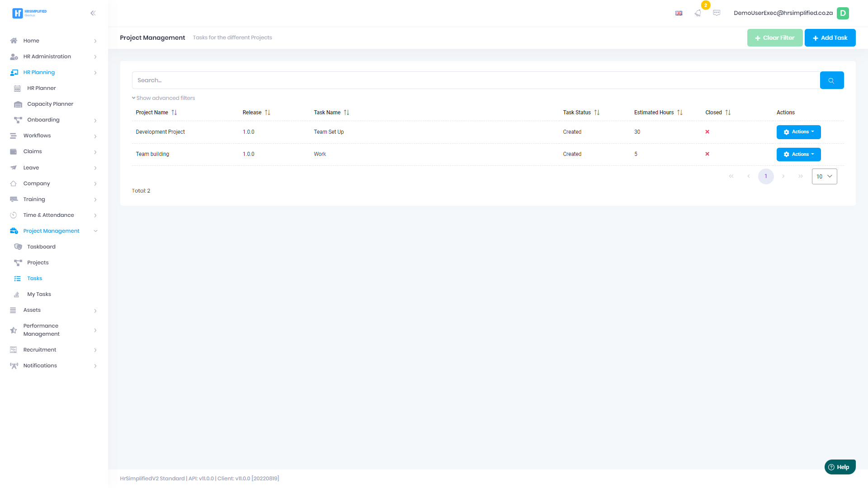
Task: Open page size dropdown showing 10
Action: pos(824,177)
